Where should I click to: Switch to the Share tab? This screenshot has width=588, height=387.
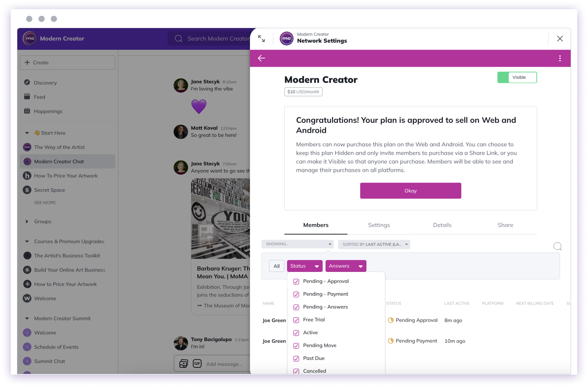[x=505, y=225]
